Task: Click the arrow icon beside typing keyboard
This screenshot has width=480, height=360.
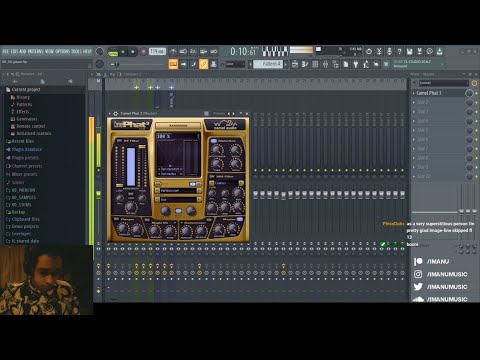Action: (183, 64)
